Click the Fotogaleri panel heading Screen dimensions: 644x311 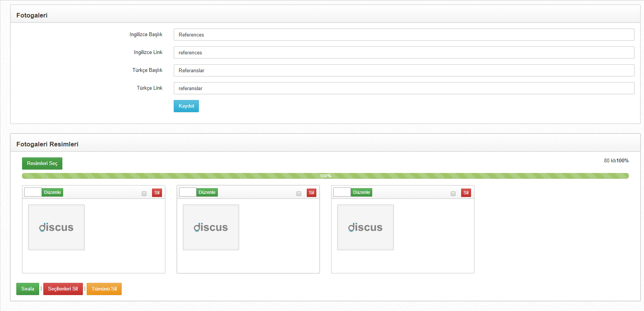click(32, 15)
